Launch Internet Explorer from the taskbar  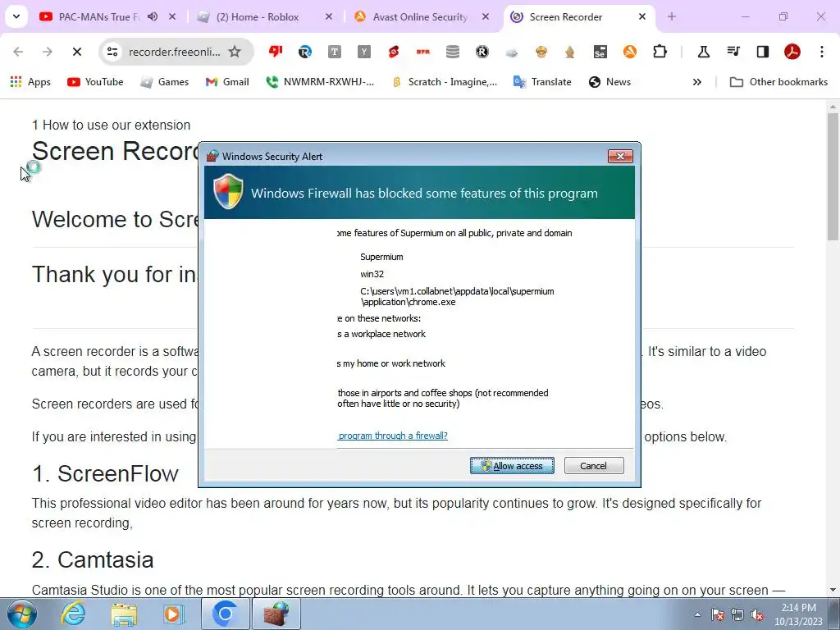[73, 614]
